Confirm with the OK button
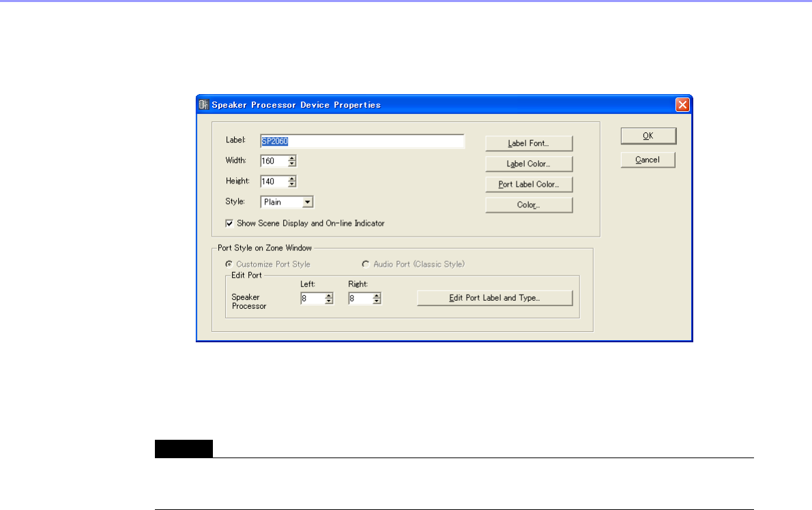 (x=648, y=136)
